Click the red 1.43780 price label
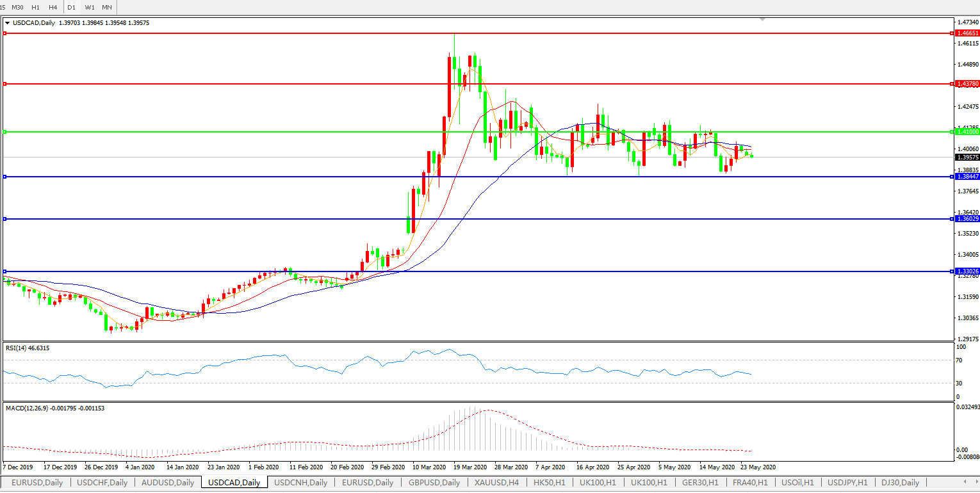The height and width of the screenshot is (493, 980). pyautogui.click(x=966, y=84)
